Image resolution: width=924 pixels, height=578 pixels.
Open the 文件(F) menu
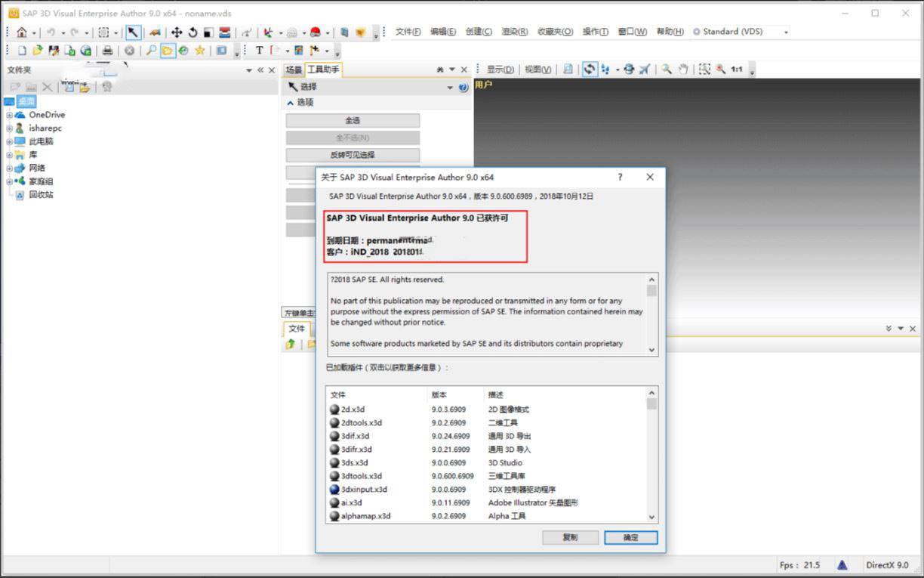[408, 32]
